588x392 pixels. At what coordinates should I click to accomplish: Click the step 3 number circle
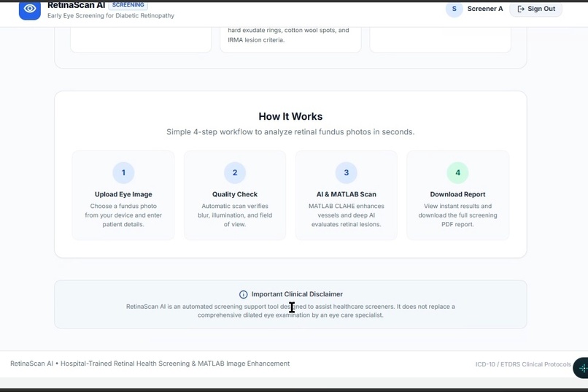pyautogui.click(x=346, y=172)
